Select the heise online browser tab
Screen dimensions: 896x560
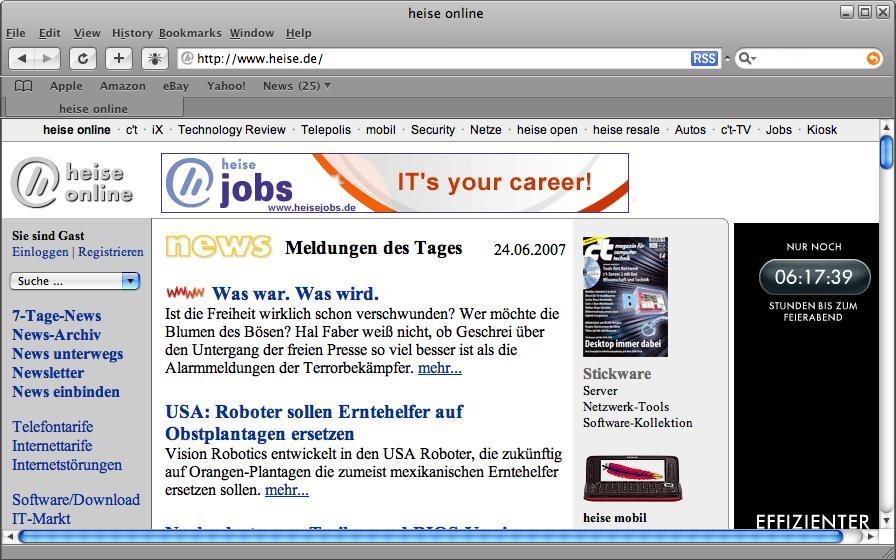[x=94, y=108]
